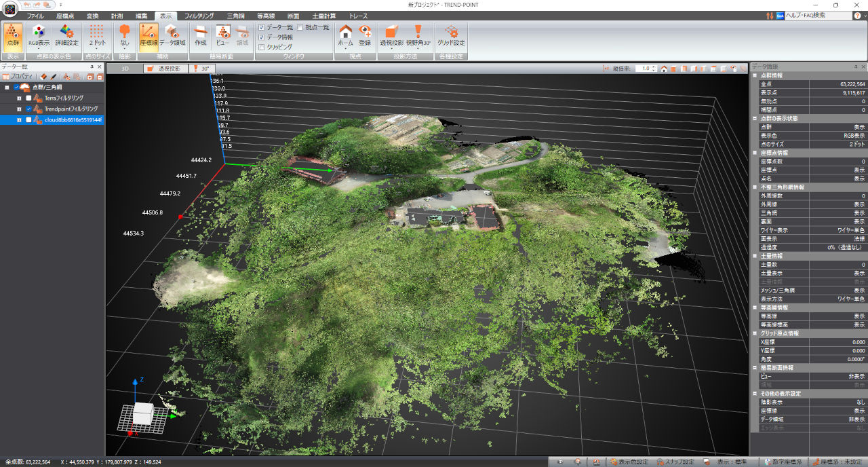Viewport: 868px width, 467px height.
Task: Click the home view icon in viewport toolbar
Action: coord(664,69)
